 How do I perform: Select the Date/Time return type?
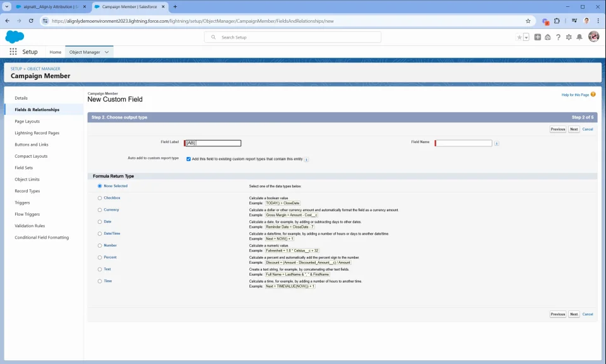point(100,234)
